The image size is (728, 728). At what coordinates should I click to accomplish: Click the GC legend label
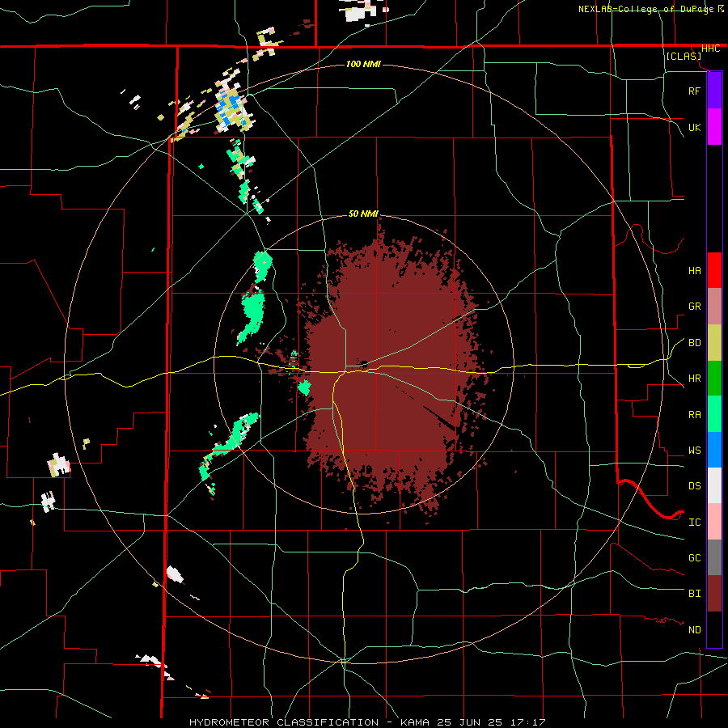point(694,557)
